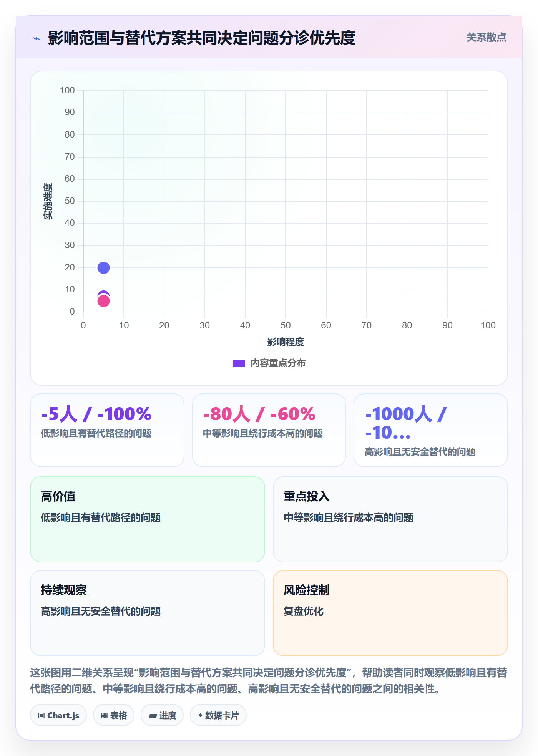538x756 pixels.
Task: Click the title 影响范围与替代方案共同决定问题分诊优先度
Action: [x=202, y=38]
